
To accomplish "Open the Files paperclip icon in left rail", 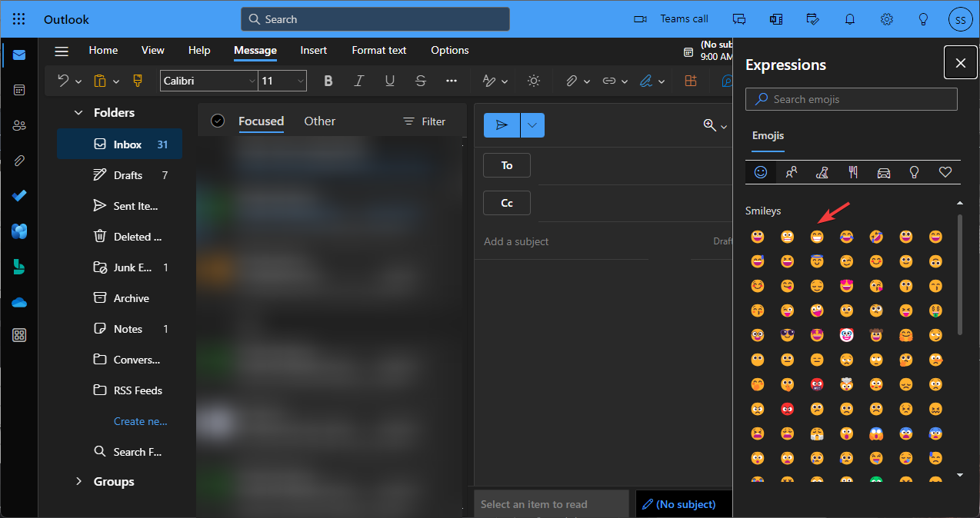I will click(x=19, y=161).
